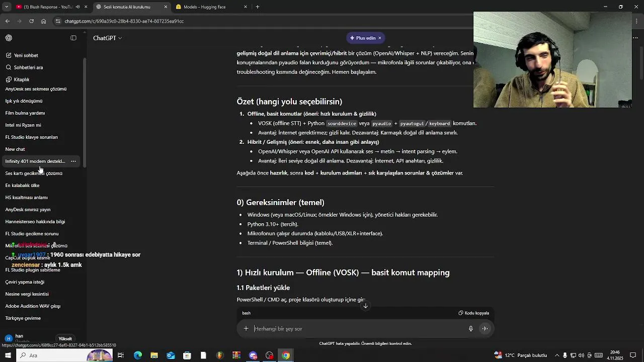Open the Windows notification center icon
The height and width of the screenshot is (362, 644).
[x=633, y=355]
